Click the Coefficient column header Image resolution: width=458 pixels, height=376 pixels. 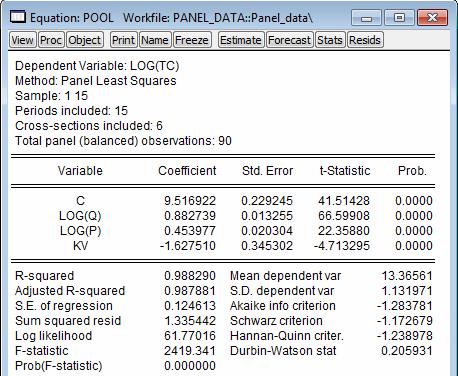(187, 171)
